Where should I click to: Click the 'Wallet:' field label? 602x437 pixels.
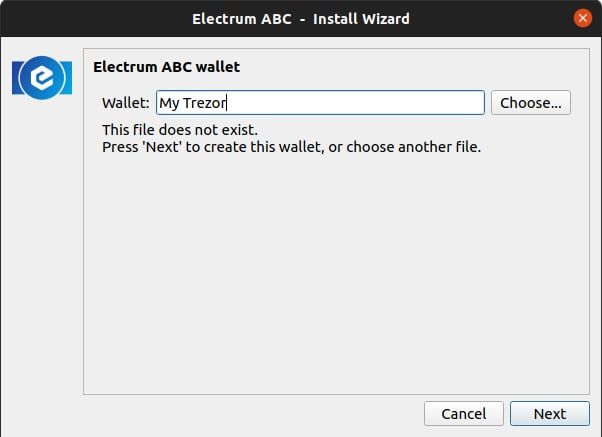pos(126,102)
